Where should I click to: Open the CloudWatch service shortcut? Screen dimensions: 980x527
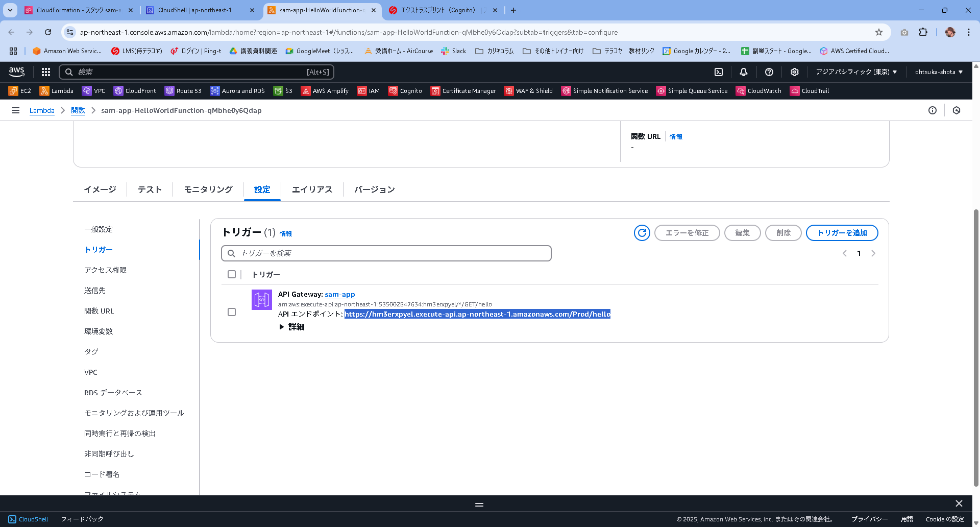point(759,90)
